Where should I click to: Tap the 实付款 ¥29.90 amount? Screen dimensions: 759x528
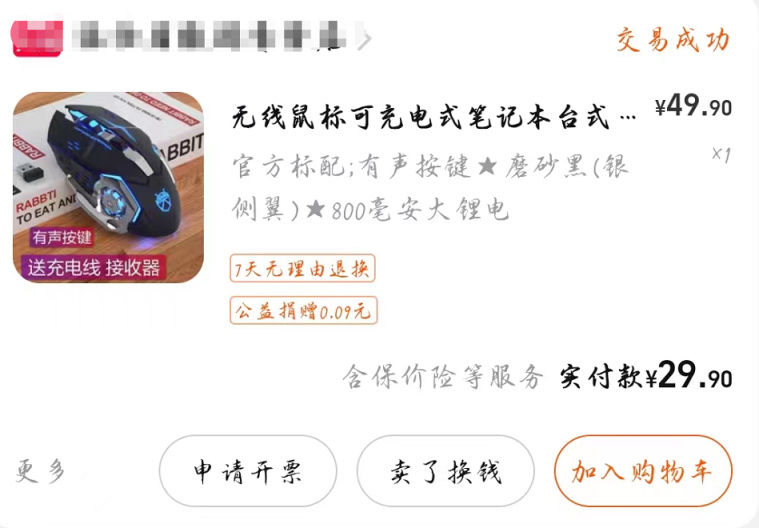[x=646, y=376]
